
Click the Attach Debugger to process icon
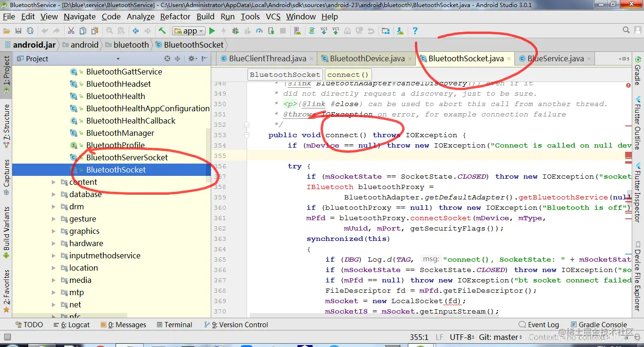coord(271,31)
